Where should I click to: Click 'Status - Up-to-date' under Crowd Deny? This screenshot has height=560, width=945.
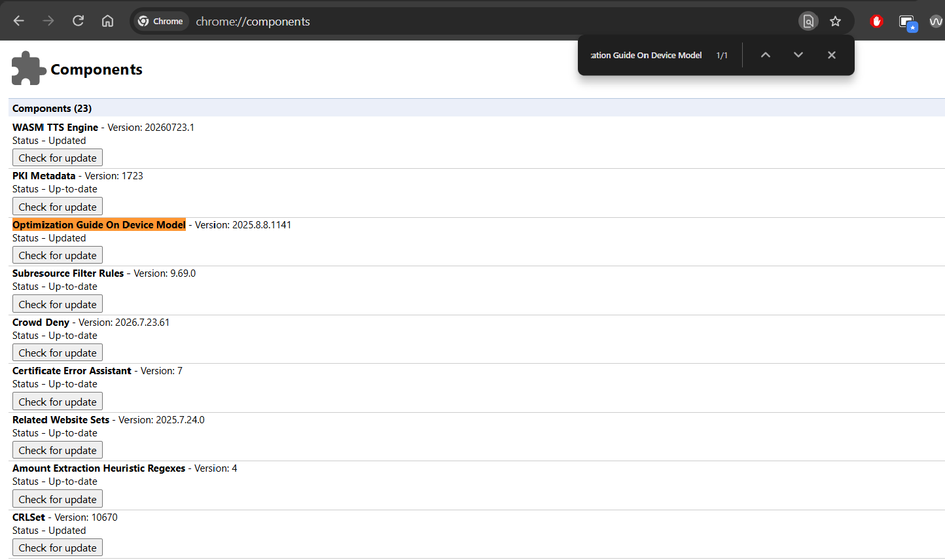(x=55, y=335)
